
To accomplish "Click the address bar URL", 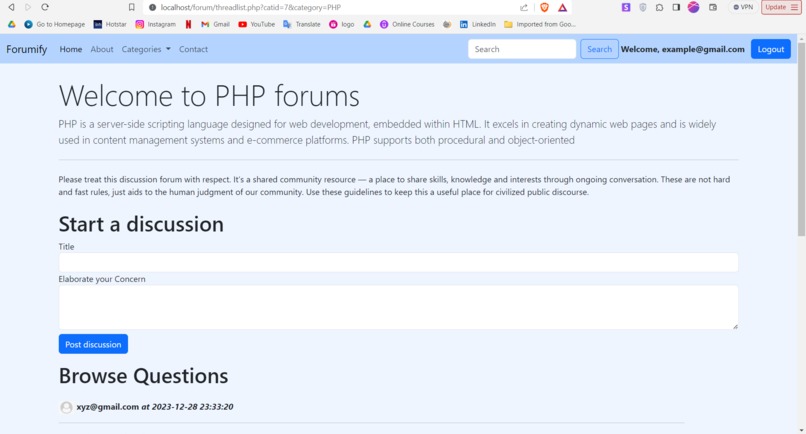I will coord(251,7).
